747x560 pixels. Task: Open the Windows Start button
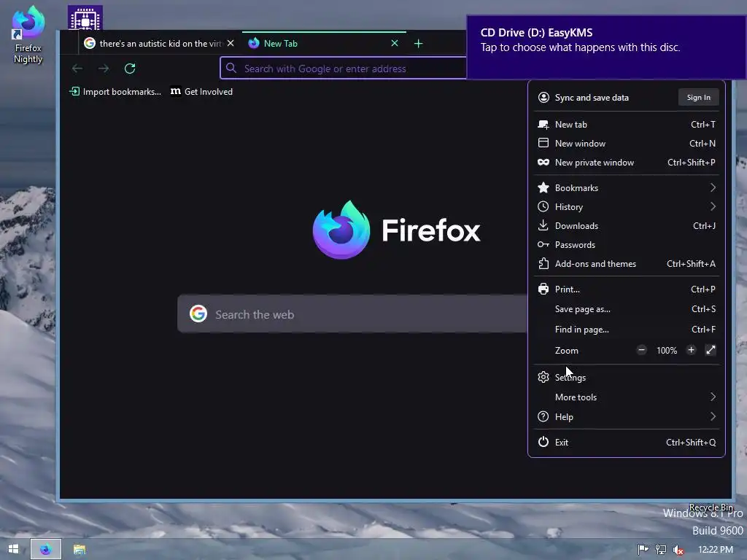pos(13,549)
